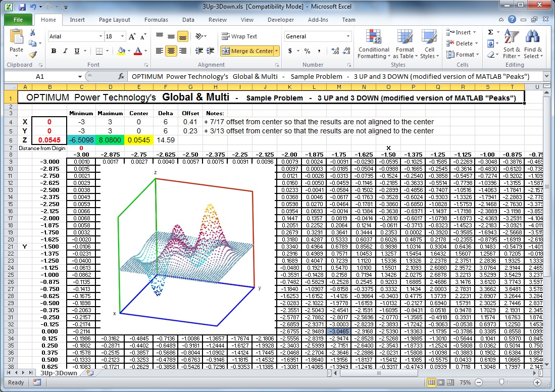Click the Orientation text angle icon
The height and width of the screenshot is (392, 555).
(199, 36)
